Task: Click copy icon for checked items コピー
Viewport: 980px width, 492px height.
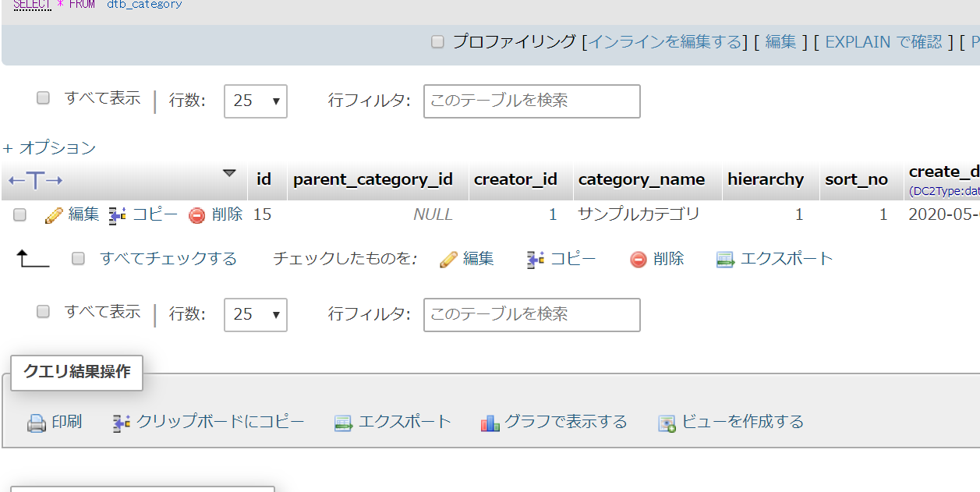Action: tap(536, 260)
